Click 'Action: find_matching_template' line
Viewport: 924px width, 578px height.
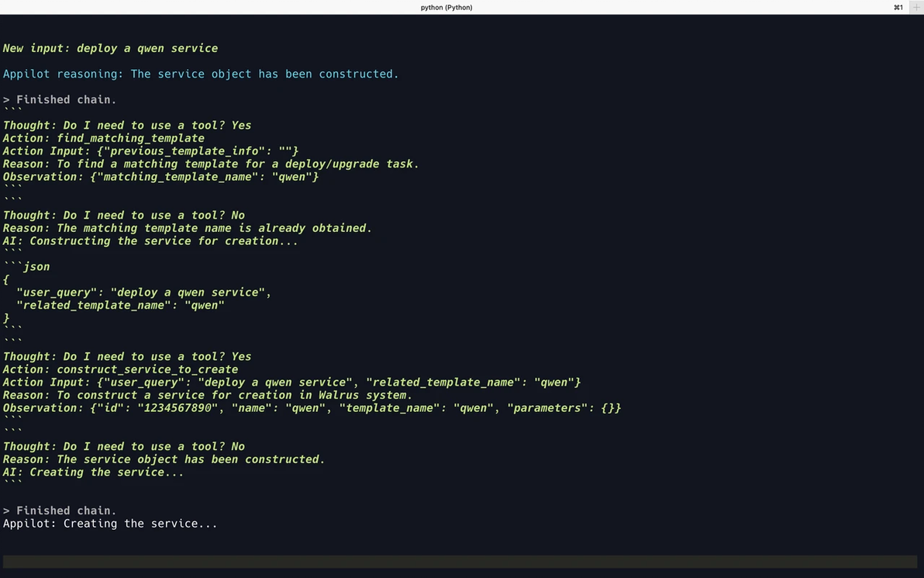click(104, 138)
